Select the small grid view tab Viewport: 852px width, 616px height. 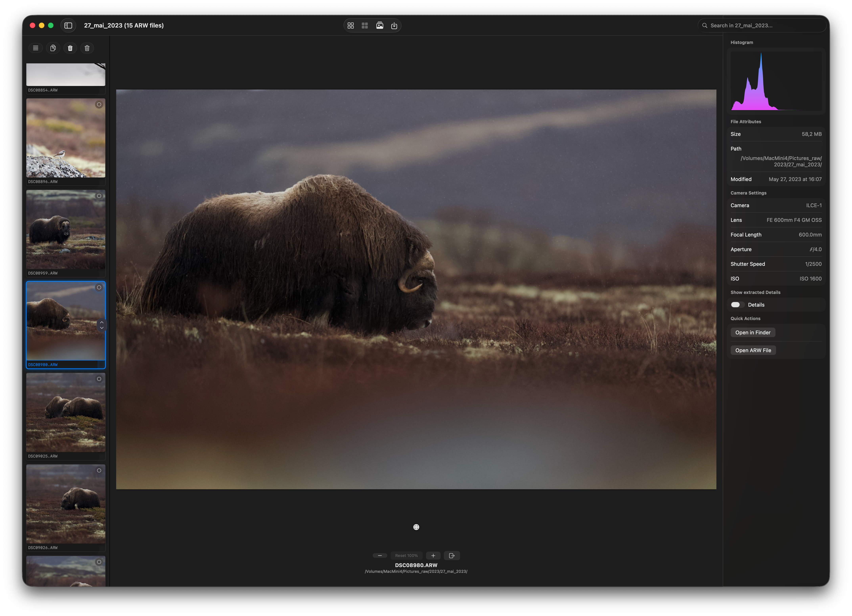[365, 25]
